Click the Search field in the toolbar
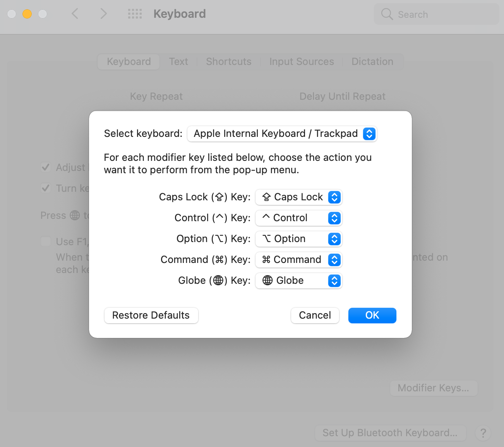 coord(437,14)
